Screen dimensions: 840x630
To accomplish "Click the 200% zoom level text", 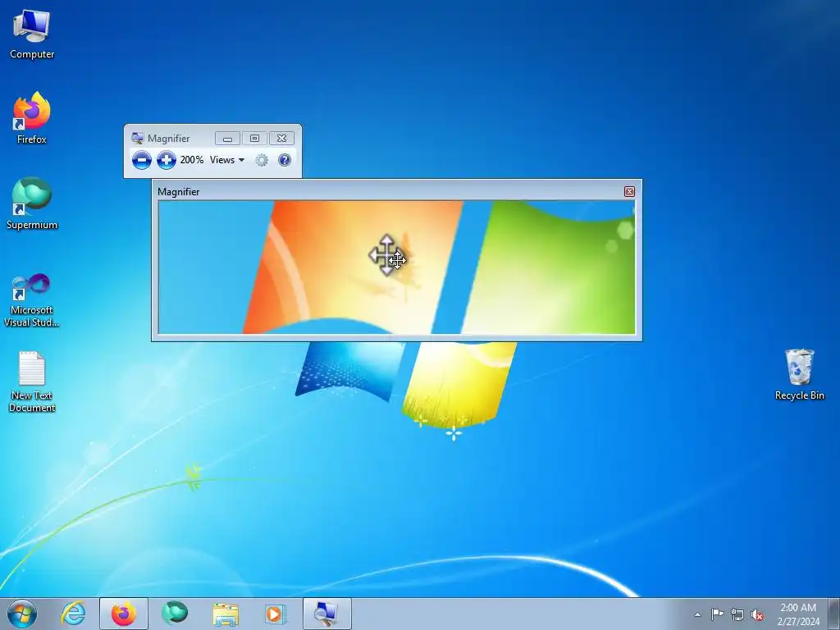I will [x=191, y=160].
